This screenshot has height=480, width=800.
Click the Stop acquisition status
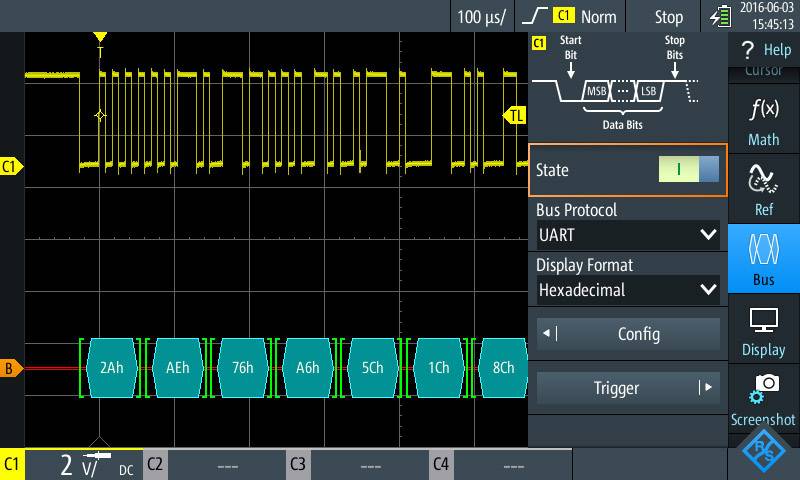pos(668,17)
